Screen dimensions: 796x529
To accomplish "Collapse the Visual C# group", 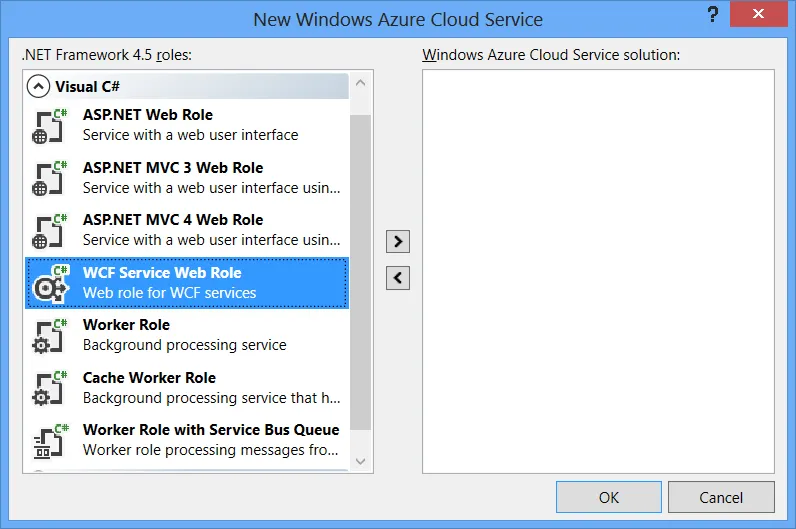I will tap(38, 86).
